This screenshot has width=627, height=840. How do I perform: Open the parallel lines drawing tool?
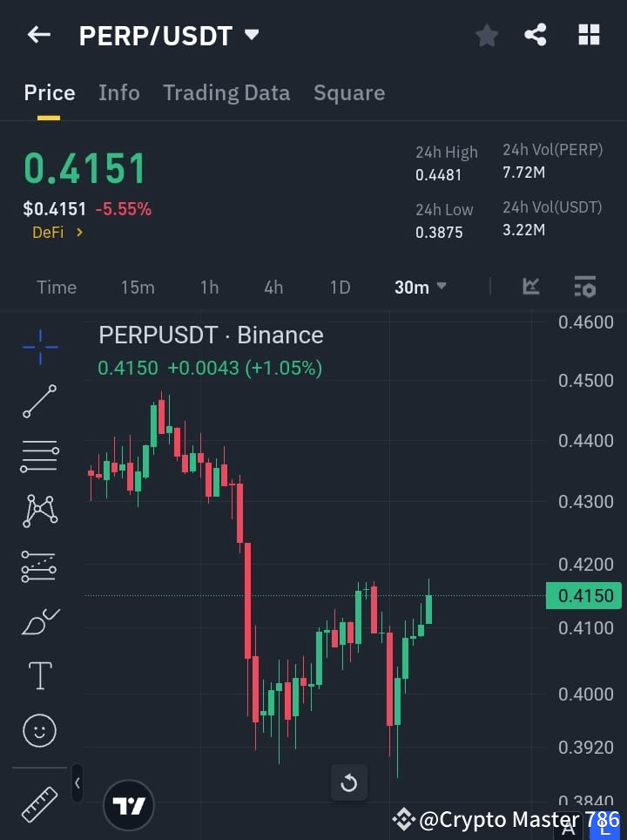coord(39,456)
